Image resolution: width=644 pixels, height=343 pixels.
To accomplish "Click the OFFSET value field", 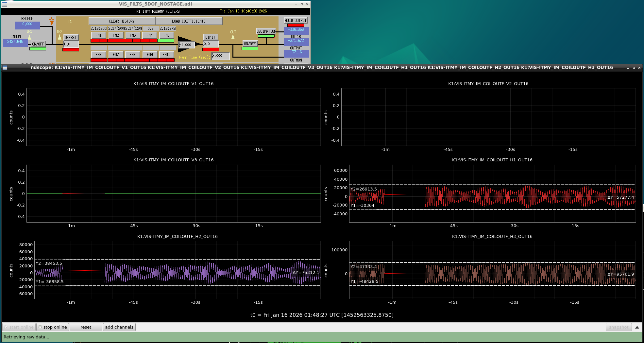I will tap(71, 44).
